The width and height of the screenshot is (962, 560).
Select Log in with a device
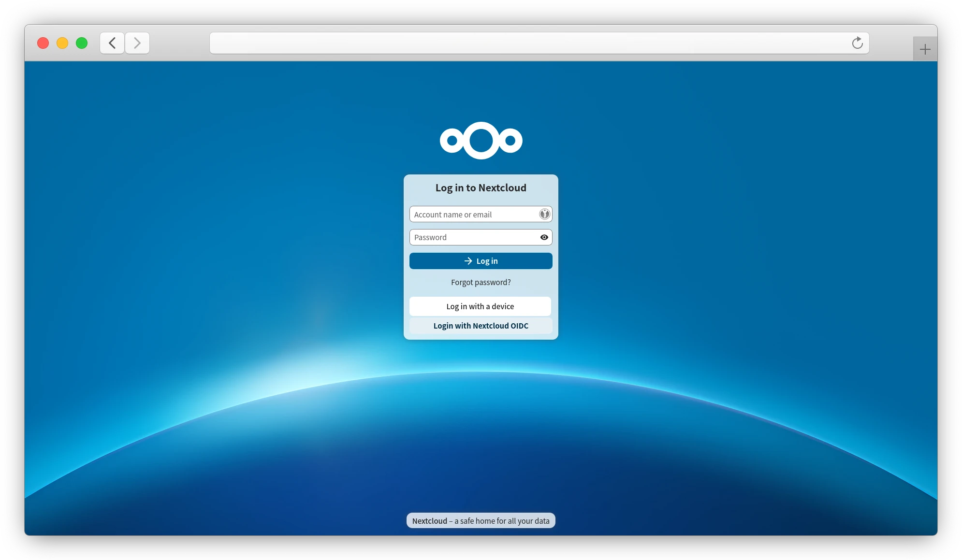coord(481,306)
